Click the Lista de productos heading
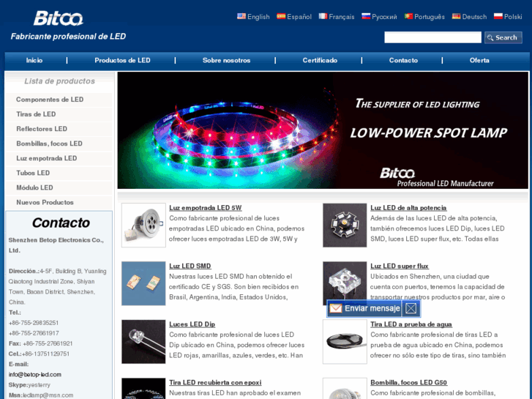The width and height of the screenshot is (532, 399). (x=59, y=81)
